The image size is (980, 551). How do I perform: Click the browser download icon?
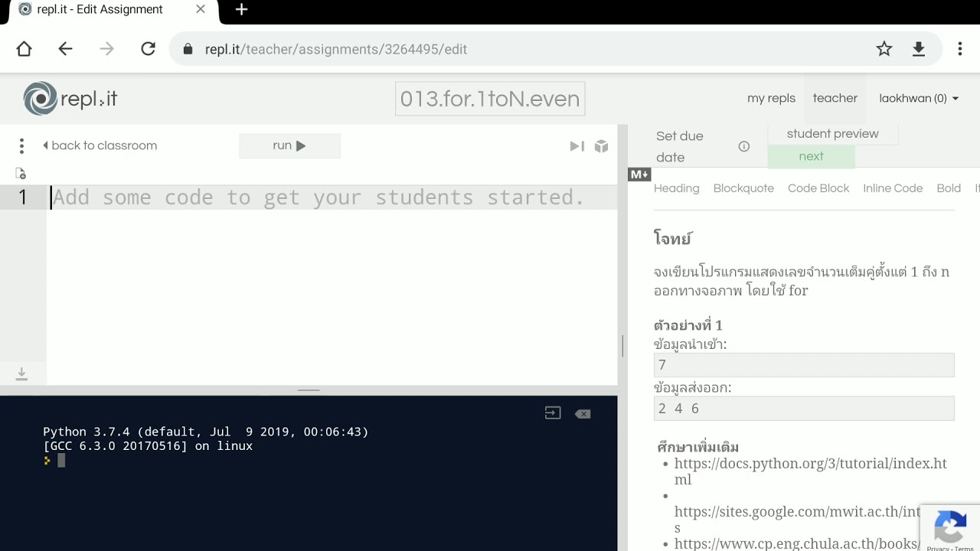point(919,49)
